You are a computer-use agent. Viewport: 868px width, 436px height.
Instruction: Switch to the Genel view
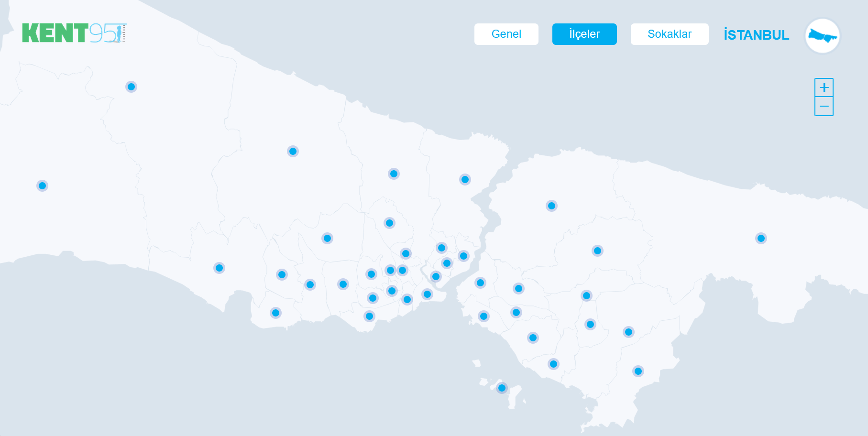click(506, 34)
